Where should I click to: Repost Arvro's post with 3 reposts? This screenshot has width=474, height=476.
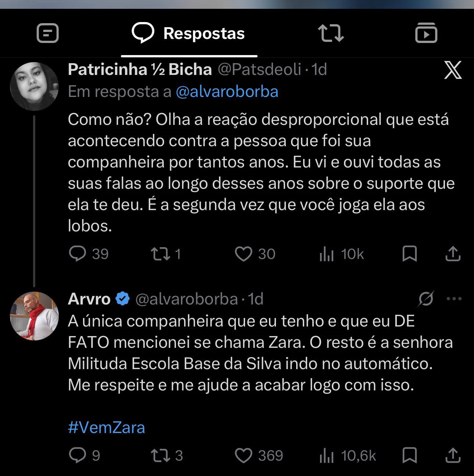(x=167, y=455)
